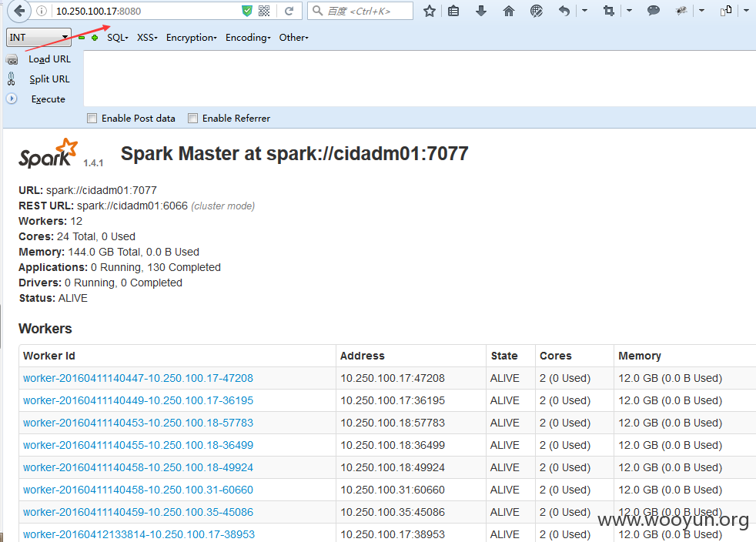Open the chat bubble toolbar icon
The width and height of the screenshot is (756, 542).
[654, 10]
